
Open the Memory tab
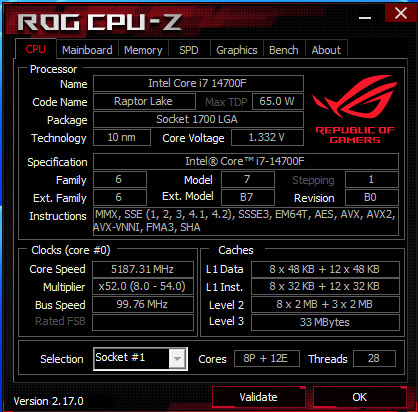click(143, 50)
